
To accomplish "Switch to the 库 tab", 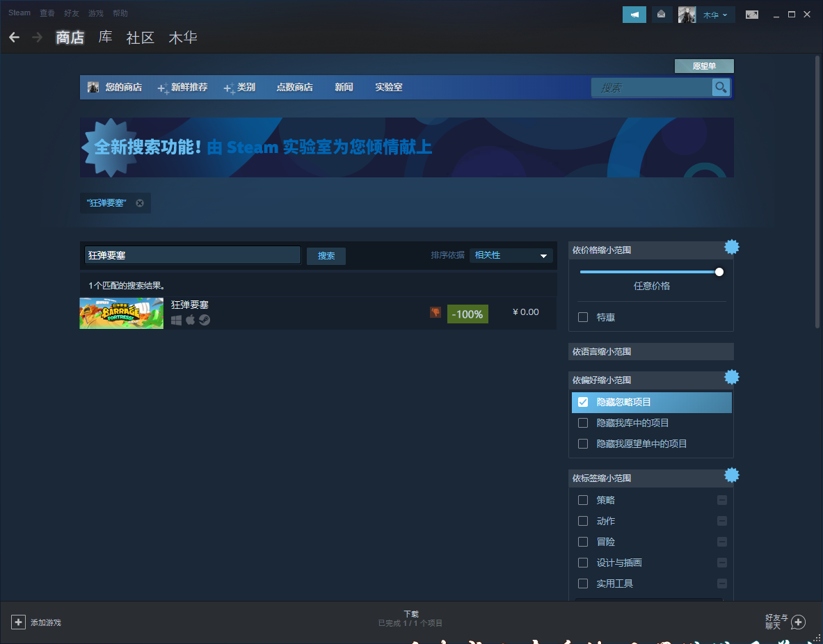I will [x=105, y=38].
